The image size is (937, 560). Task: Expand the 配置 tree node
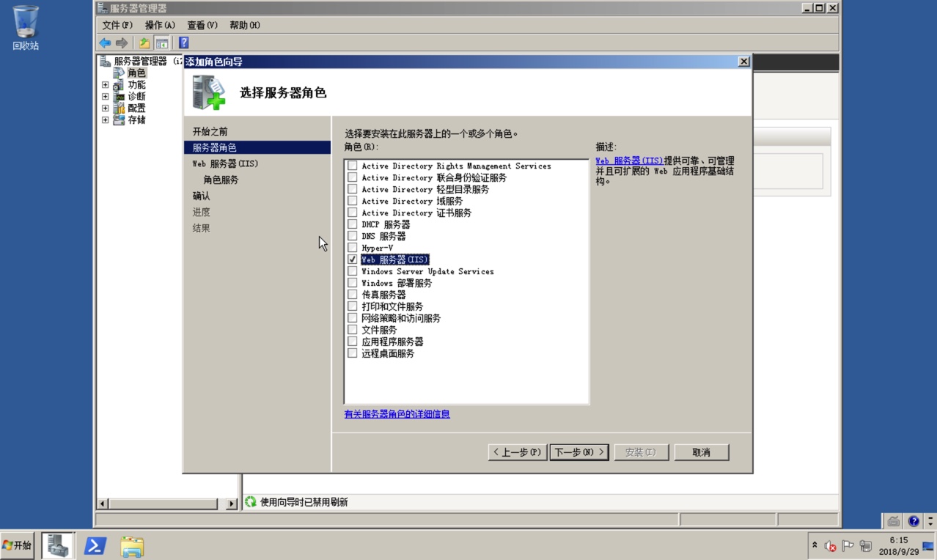click(x=105, y=108)
